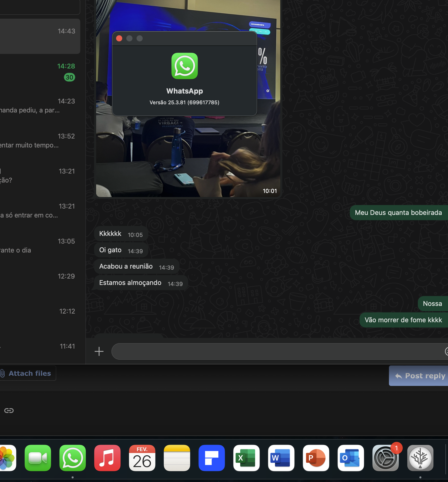Click the plus attachment icon beside the message box

coord(99,351)
